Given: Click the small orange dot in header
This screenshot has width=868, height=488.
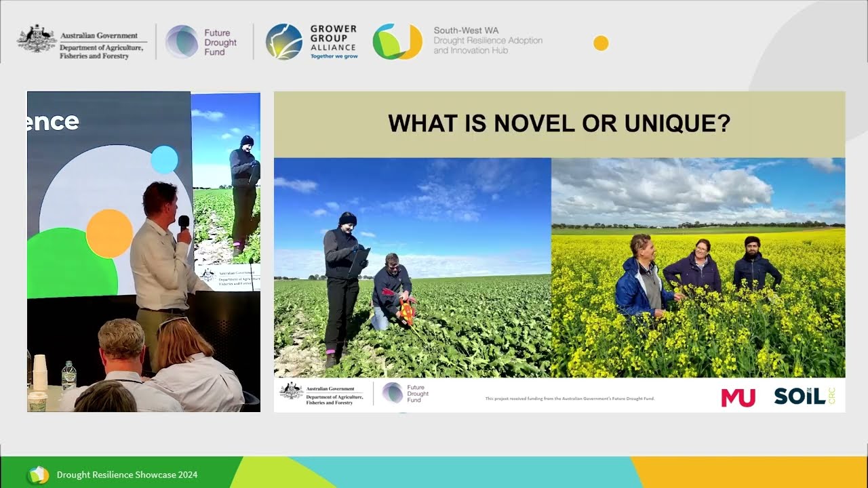Looking at the screenshot, I should point(601,43).
